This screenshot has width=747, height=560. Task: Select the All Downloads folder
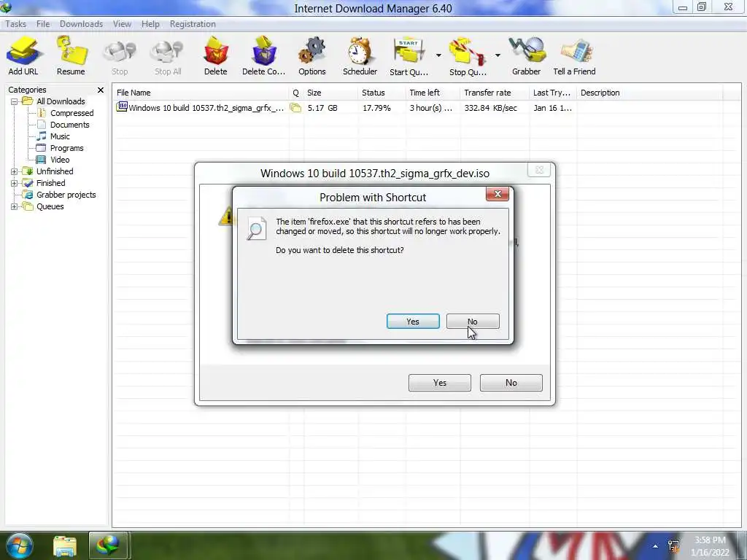tap(61, 101)
